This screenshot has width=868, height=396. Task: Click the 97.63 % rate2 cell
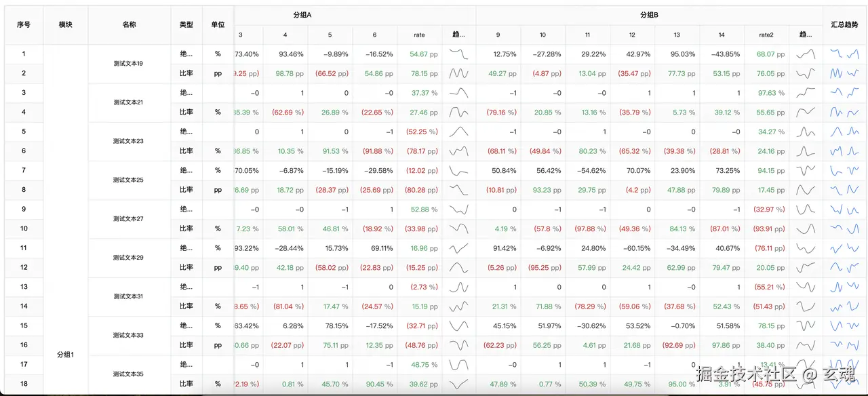click(766, 93)
